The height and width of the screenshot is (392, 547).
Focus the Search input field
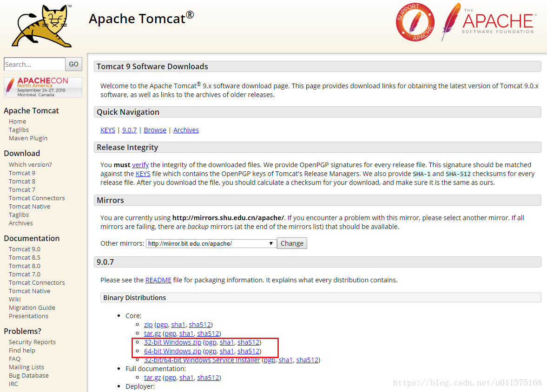[34, 64]
